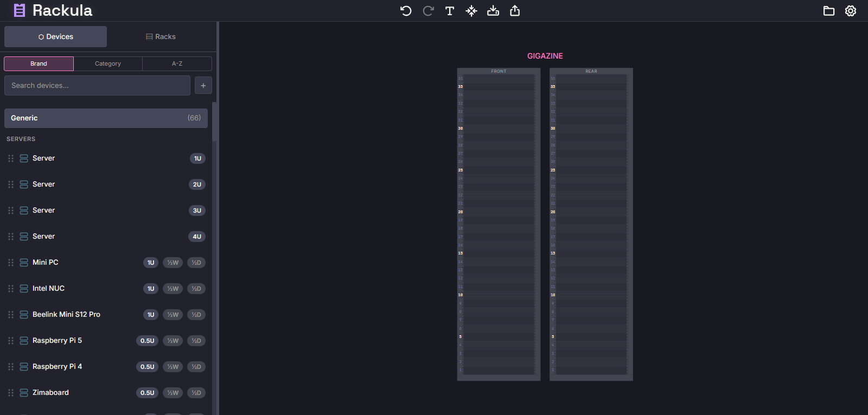Viewport: 868px width, 415px height.
Task: Click the GIGAZINE rack title
Action: coord(545,56)
